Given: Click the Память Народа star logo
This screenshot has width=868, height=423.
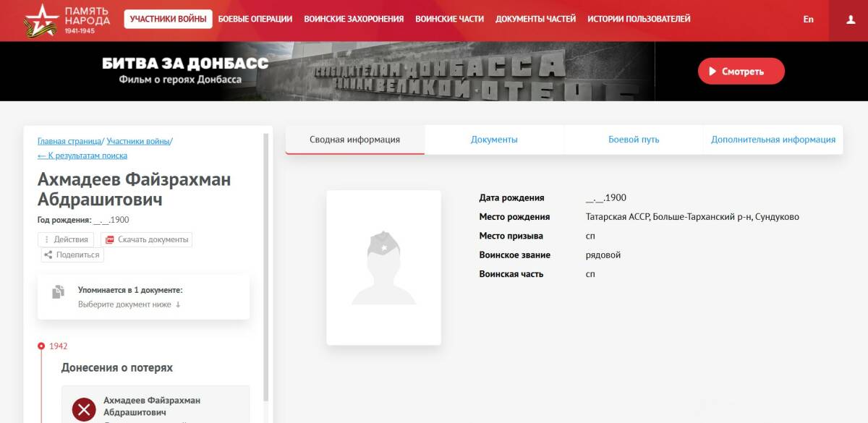Looking at the screenshot, I should coord(41,20).
